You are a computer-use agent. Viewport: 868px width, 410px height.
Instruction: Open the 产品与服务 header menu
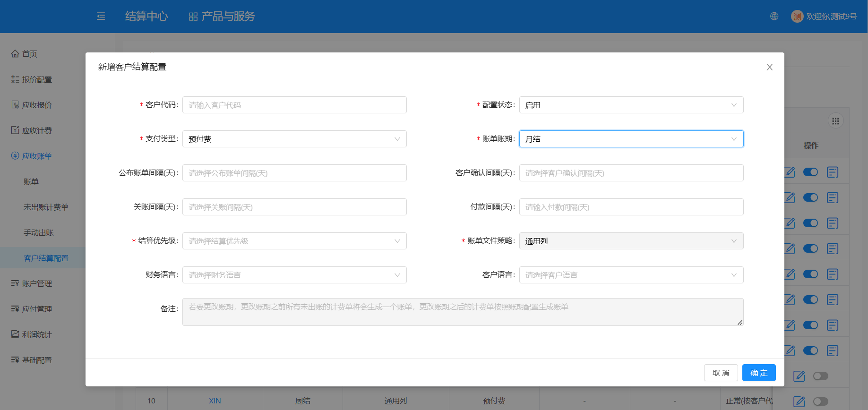(x=228, y=17)
